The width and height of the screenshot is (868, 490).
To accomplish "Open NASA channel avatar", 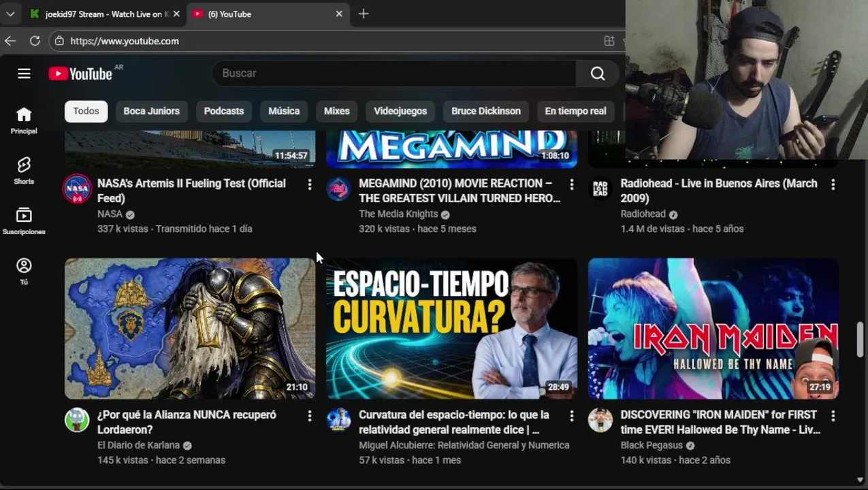I will [x=77, y=189].
